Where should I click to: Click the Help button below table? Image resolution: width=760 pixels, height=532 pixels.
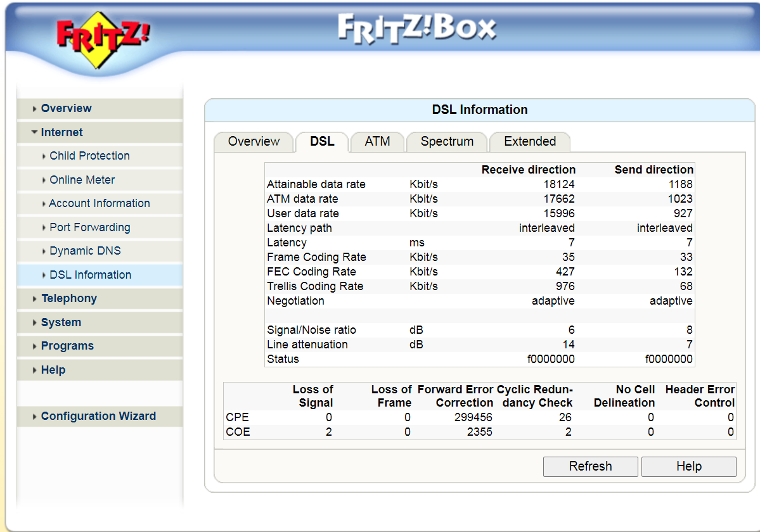pos(689,467)
